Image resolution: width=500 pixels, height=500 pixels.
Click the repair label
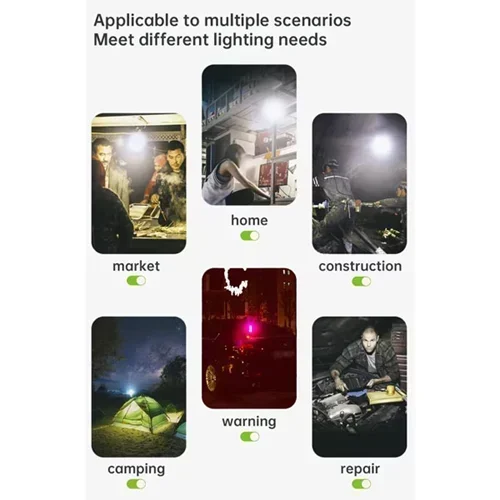tap(360, 469)
